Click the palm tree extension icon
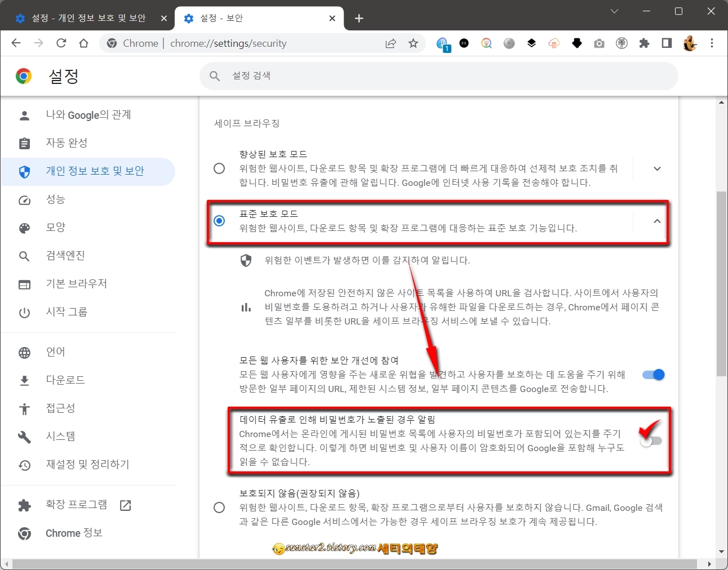The width and height of the screenshot is (728, 570). click(x=622, y=43)
